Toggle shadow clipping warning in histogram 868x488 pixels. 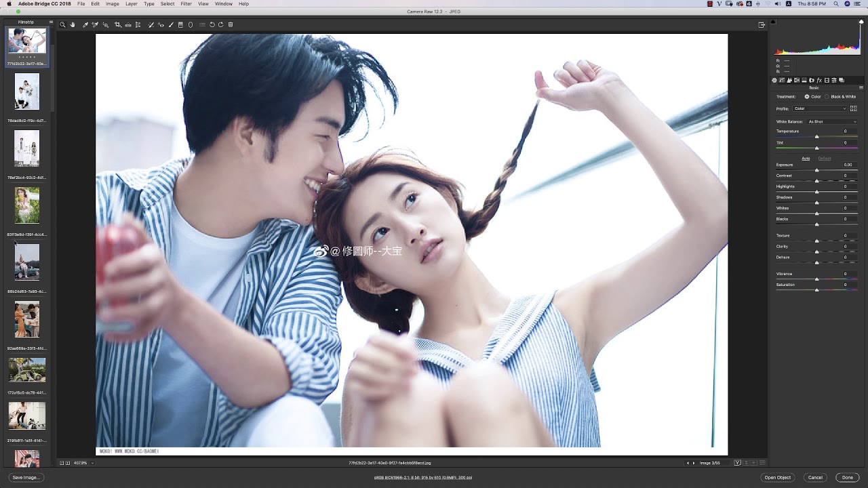773,22
